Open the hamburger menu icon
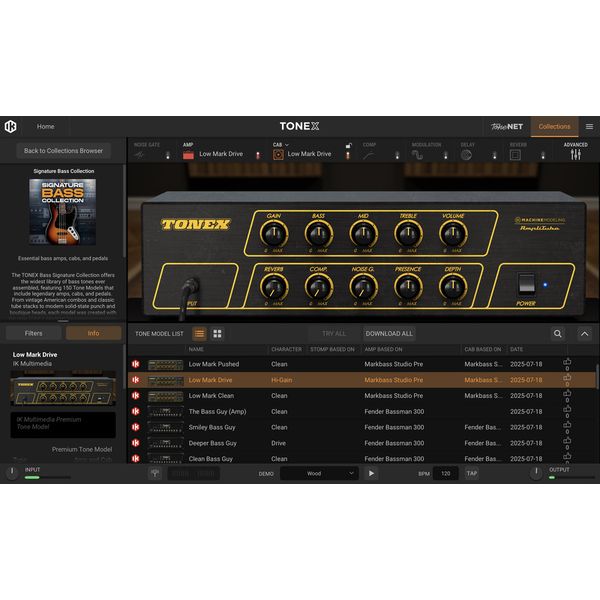The height and width of the screenshot is (600, 600). tap(589, 127)
